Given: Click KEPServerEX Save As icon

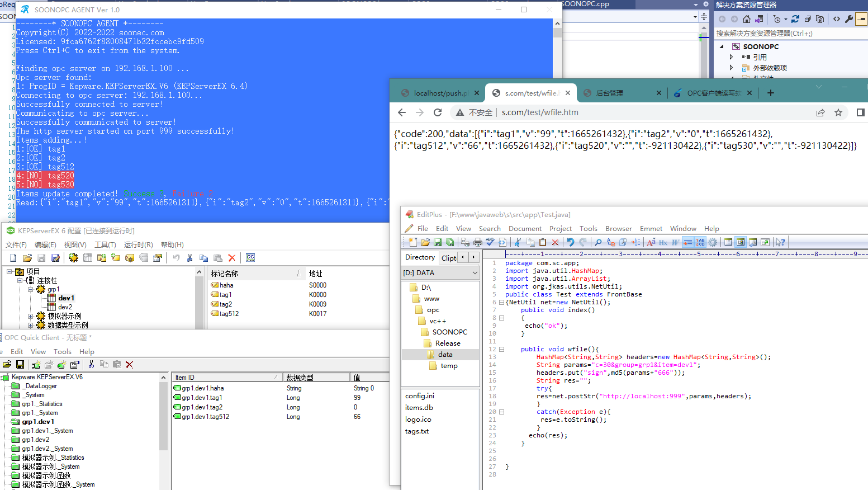Looking at the screenshot, I should (x=55, y=258).
